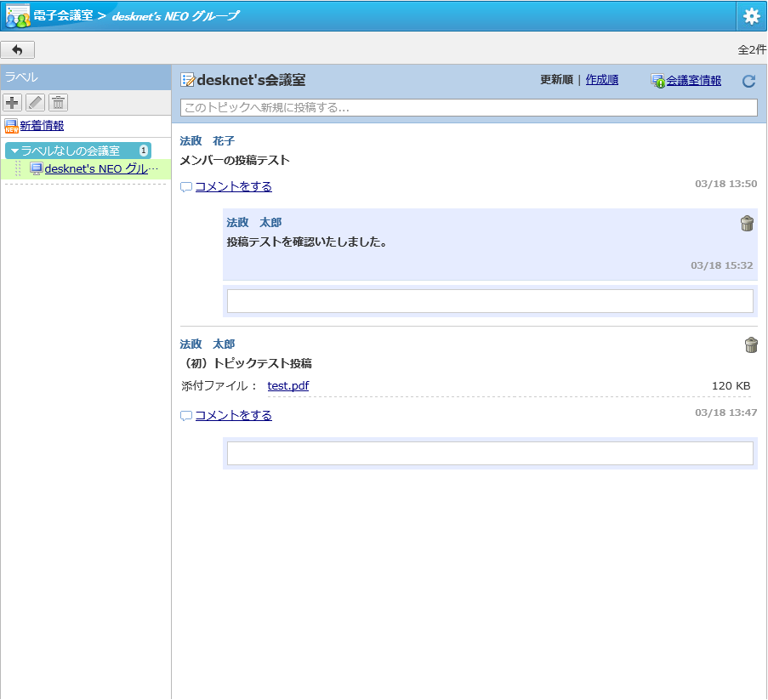Sort topics by 更新順
Viewport: 768px width, 700px height.
point(556,80)
